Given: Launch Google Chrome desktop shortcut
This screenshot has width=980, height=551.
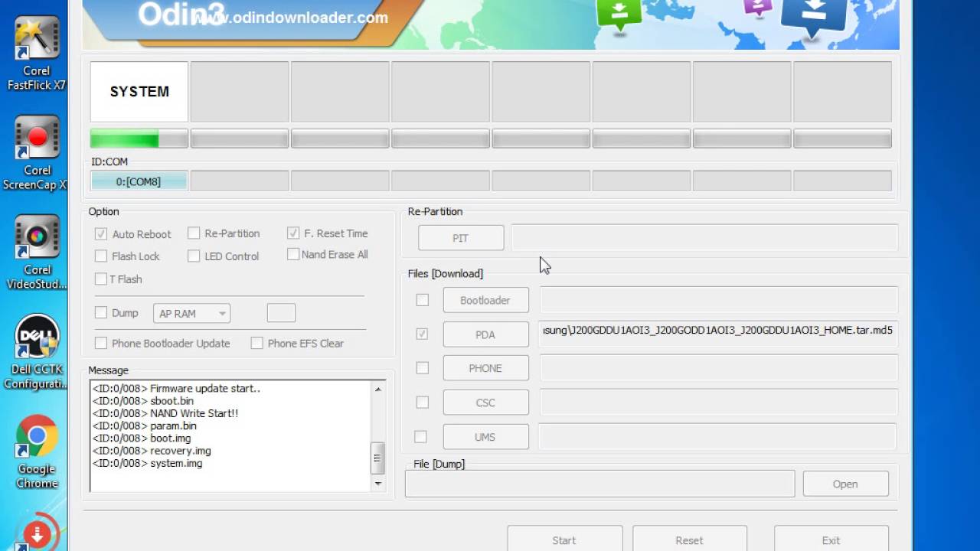Looking at the screenshot, I should pyautogui.click(x=36, y=452).
